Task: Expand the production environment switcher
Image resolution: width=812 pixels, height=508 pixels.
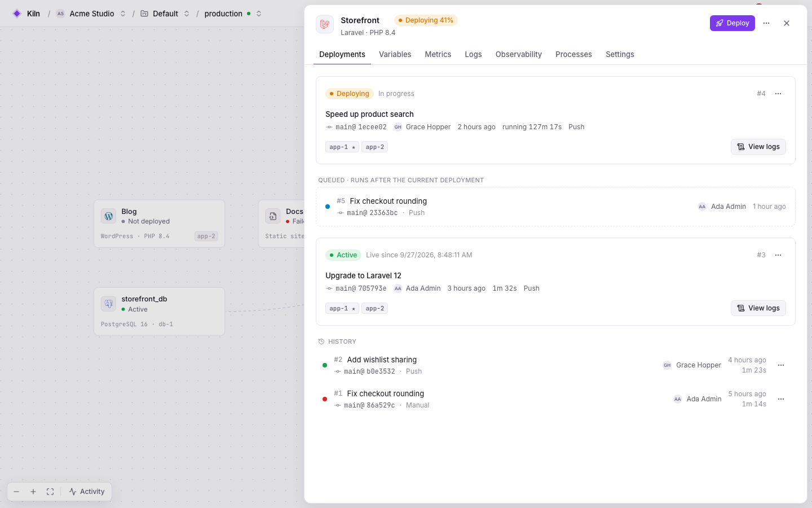Action: point(259,14)
